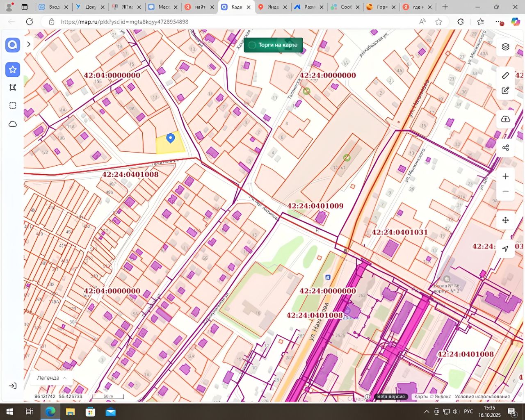
Task: Enable the Торги на карте checkbox
Action: click(252, 45)
